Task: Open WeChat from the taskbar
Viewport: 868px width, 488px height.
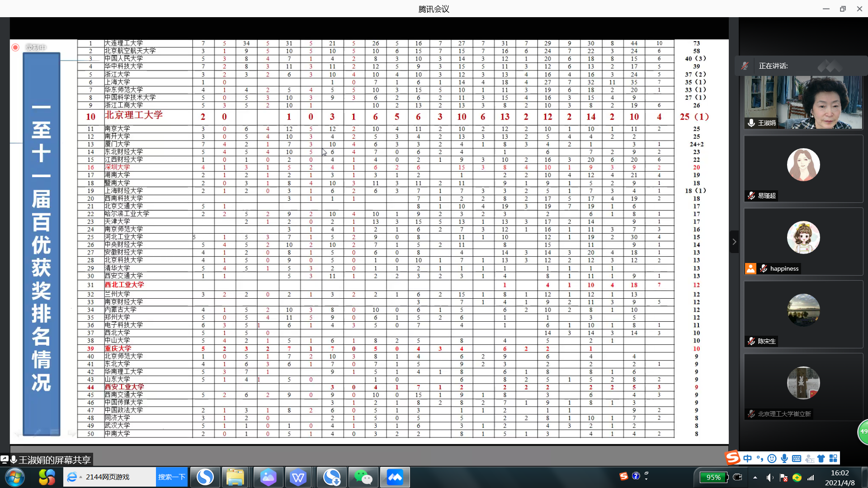Action: [x=363, y=477]
